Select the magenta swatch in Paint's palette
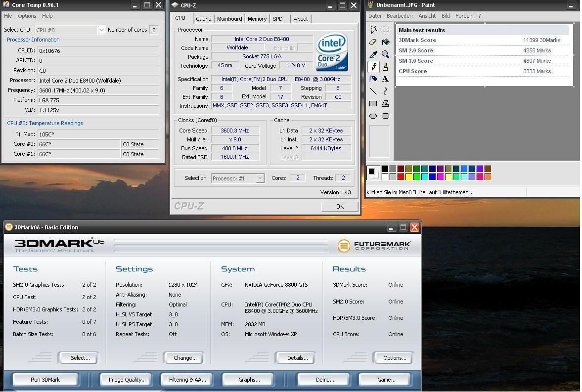 point(440,176)
